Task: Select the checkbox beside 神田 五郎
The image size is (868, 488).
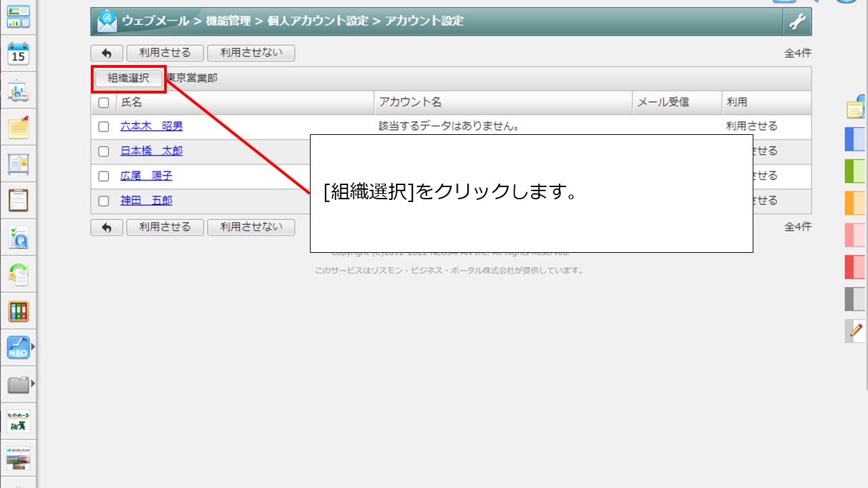Action: (x=104, y=201)
